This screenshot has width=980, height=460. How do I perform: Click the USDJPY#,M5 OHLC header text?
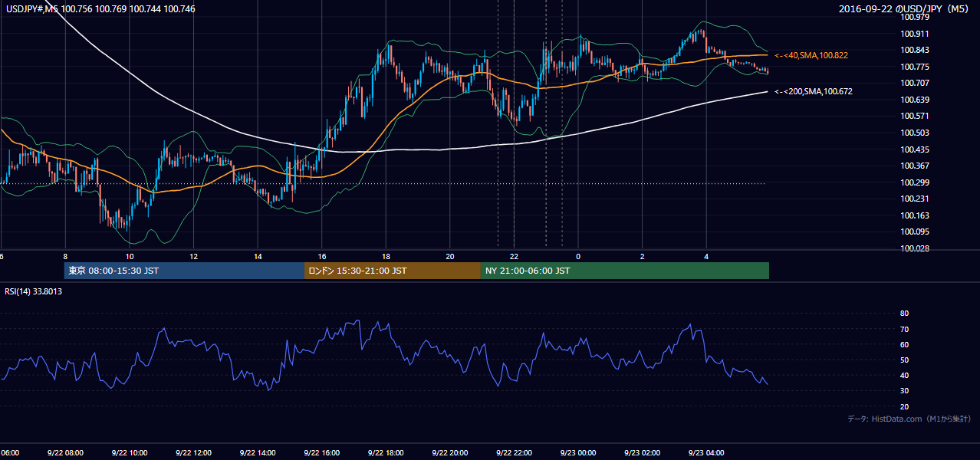[x=100, y=9]
